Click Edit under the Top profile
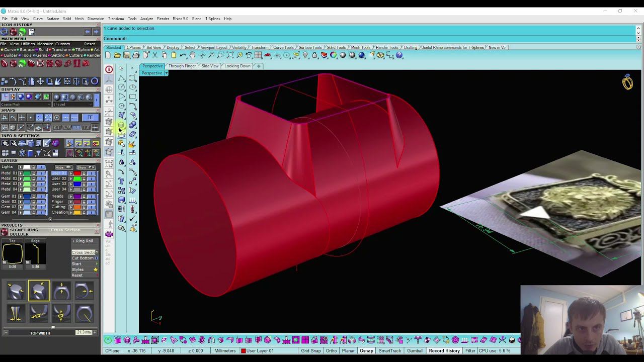This screenshot has height=362, width=644. tap(13, 266)
